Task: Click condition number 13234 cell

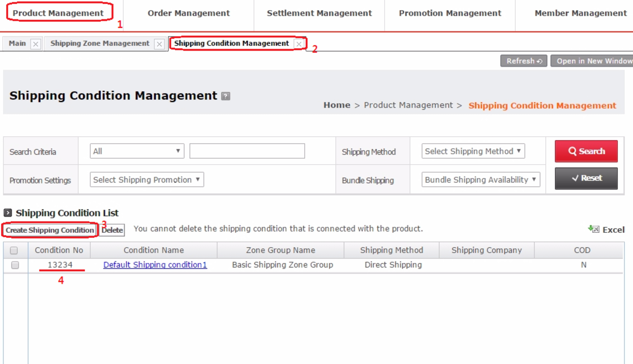Action: [60, 265]
